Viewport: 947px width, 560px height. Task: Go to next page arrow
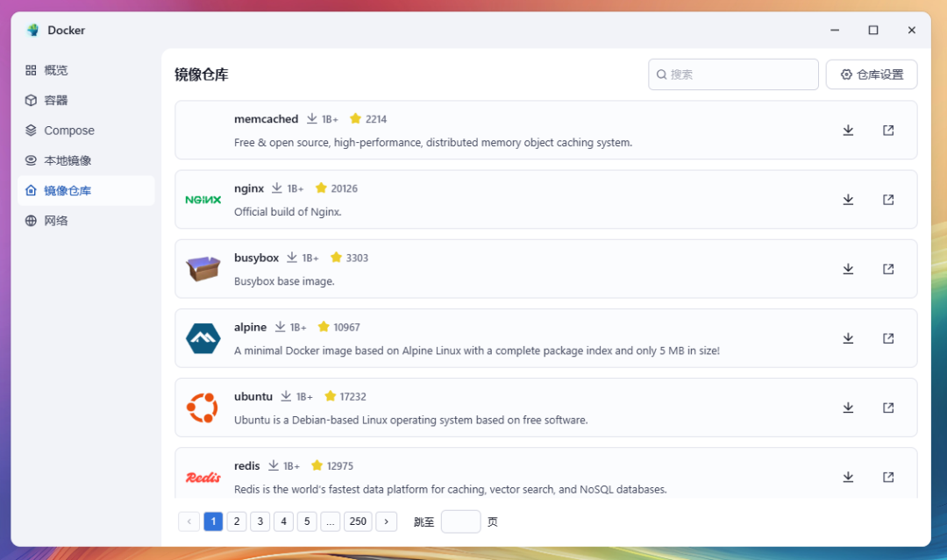[x=387, y=521]
